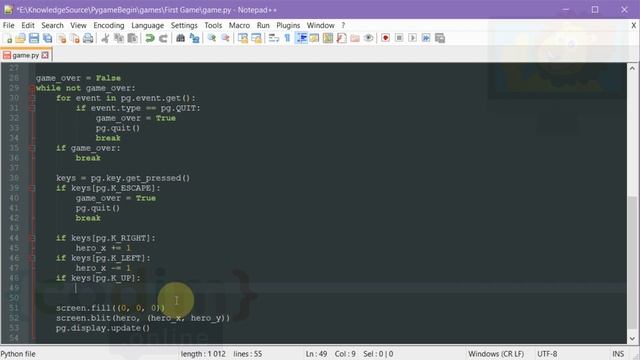Open the Document Map panel icon
Viewport: 640px width, 360px height.
tap(328, 38)
